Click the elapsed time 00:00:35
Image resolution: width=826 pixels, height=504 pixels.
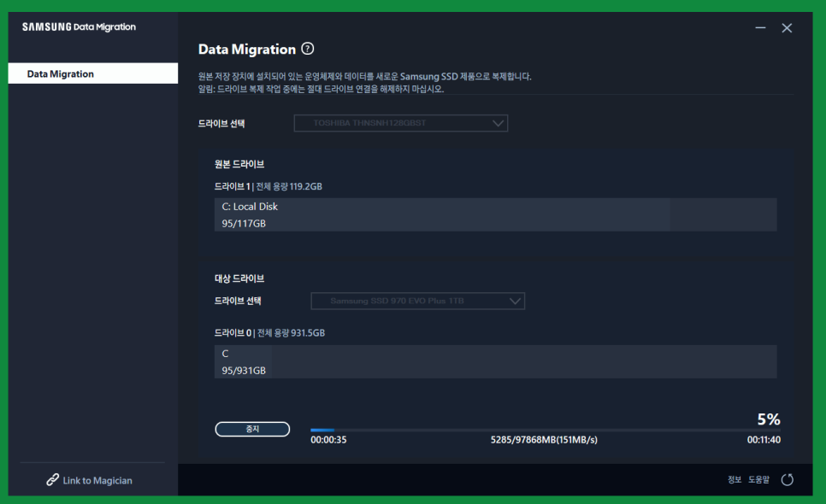(x=328, y=440)
